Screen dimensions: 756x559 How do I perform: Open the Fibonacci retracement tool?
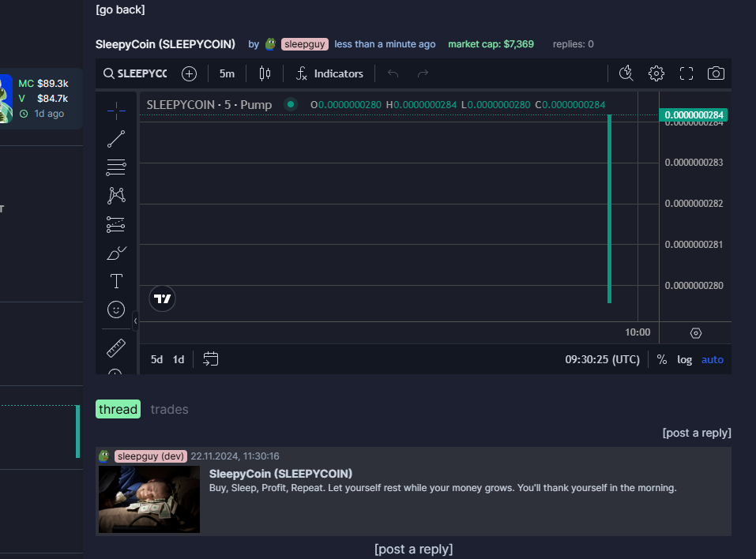[116, 167]
